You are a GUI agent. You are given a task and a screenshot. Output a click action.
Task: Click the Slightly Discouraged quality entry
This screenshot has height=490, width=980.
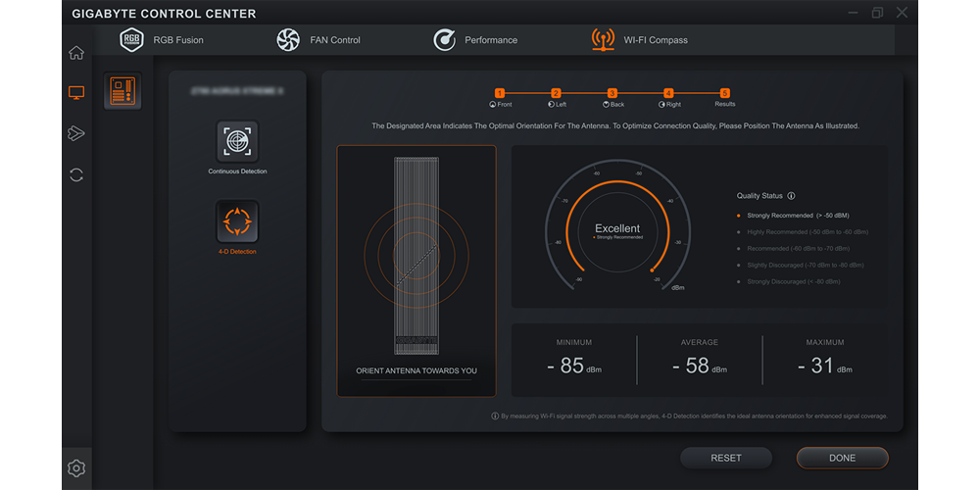point(801,265)
